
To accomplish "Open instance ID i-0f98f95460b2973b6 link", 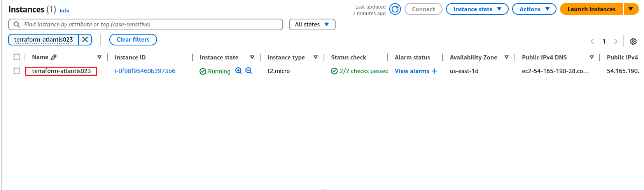I will pos(145,71).
